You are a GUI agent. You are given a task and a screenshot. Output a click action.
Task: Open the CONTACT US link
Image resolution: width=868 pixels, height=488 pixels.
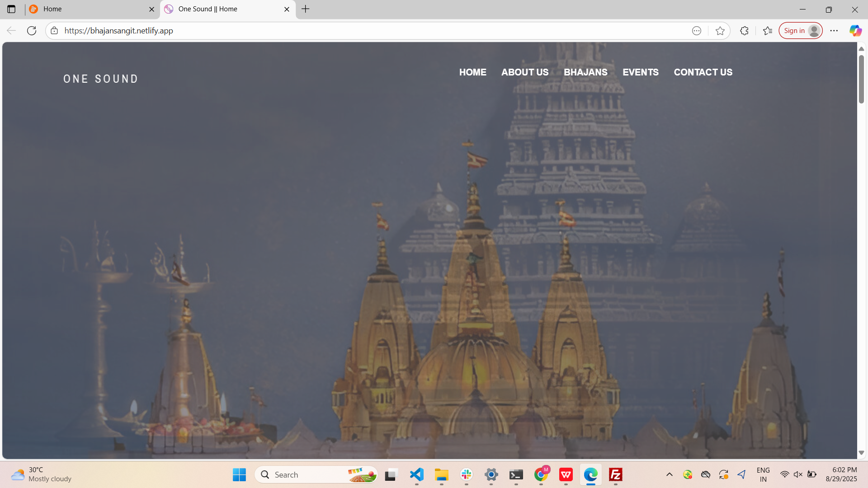tap(703, 72)
